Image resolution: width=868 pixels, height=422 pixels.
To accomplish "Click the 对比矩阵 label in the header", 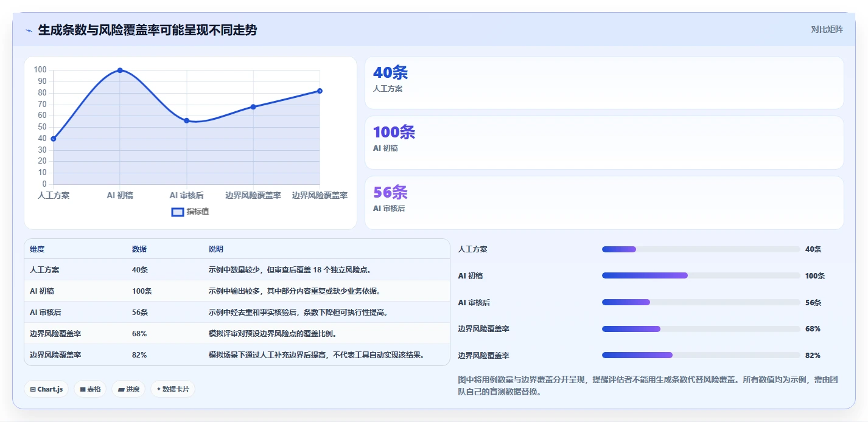I will coord(827,30).
